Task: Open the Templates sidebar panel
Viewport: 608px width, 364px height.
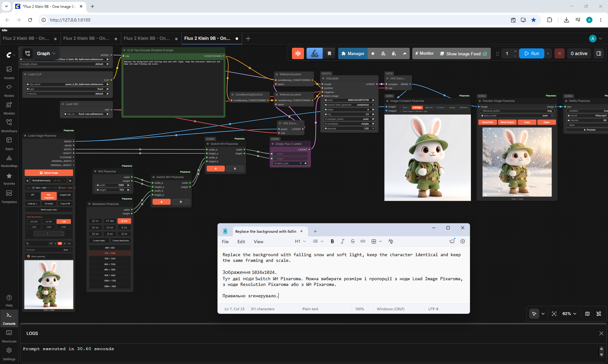Action: click(9, 197)
